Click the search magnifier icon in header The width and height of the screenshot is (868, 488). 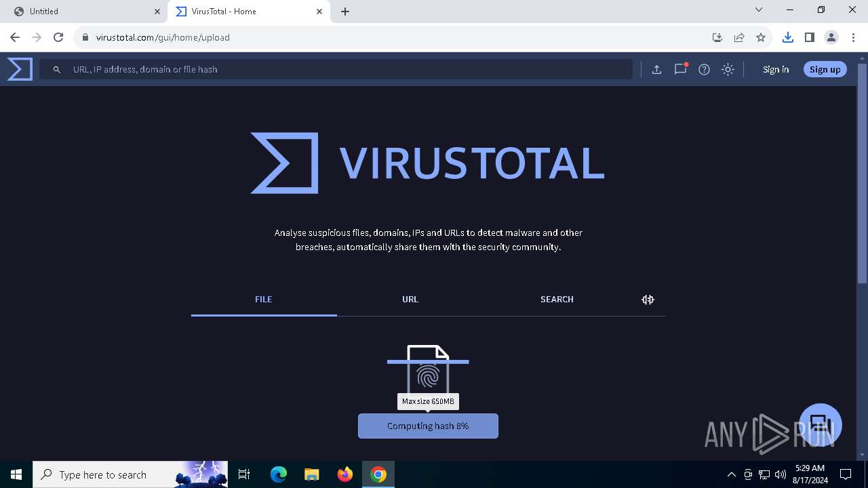click(x=57, y=69)
